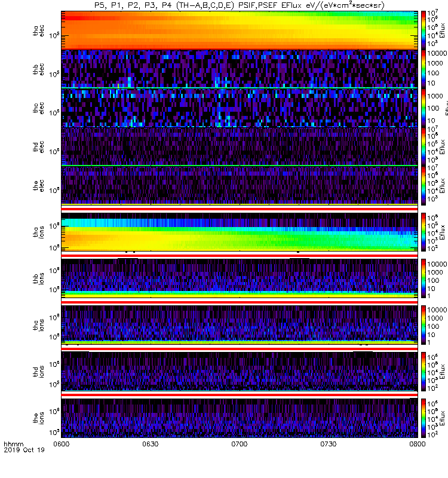Select the 'thd ions' panel label
The width and height of the screenshot is (448, 478).
click(x=39, y=372)
